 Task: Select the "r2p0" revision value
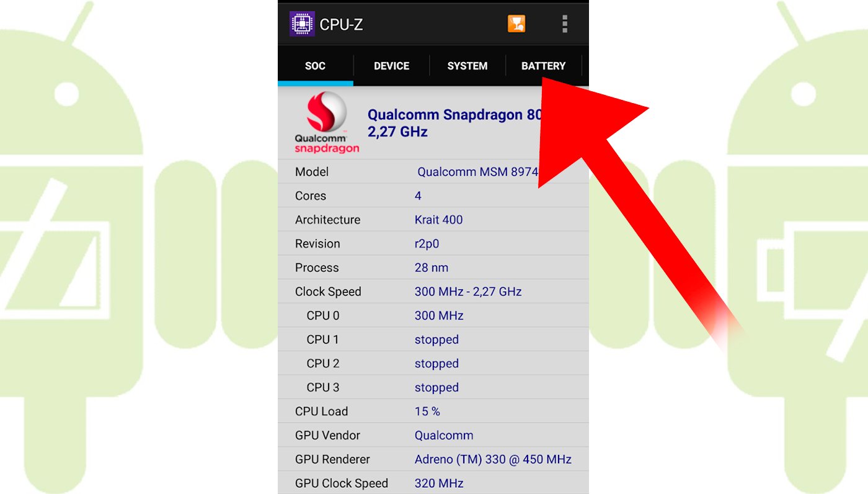point(427,244)
